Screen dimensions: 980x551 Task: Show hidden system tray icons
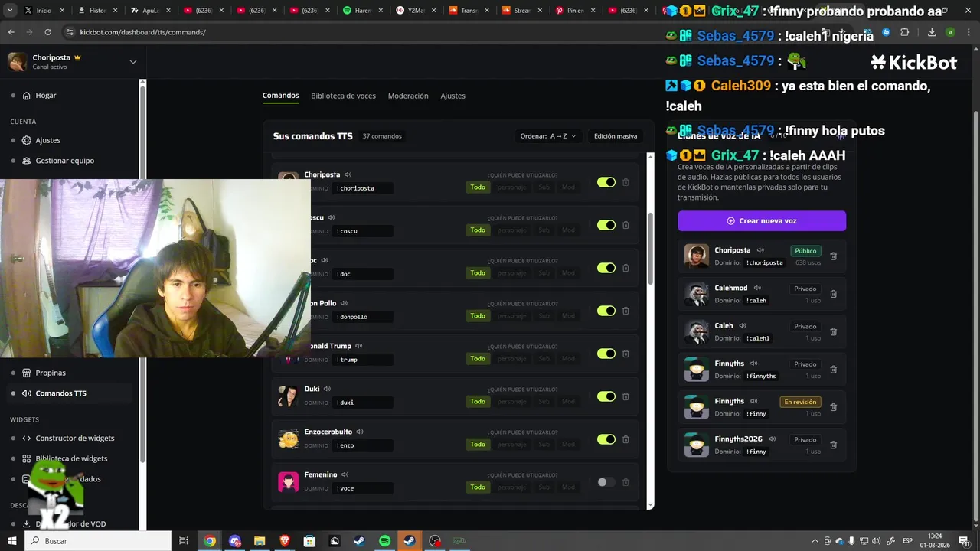pos(815,541)
